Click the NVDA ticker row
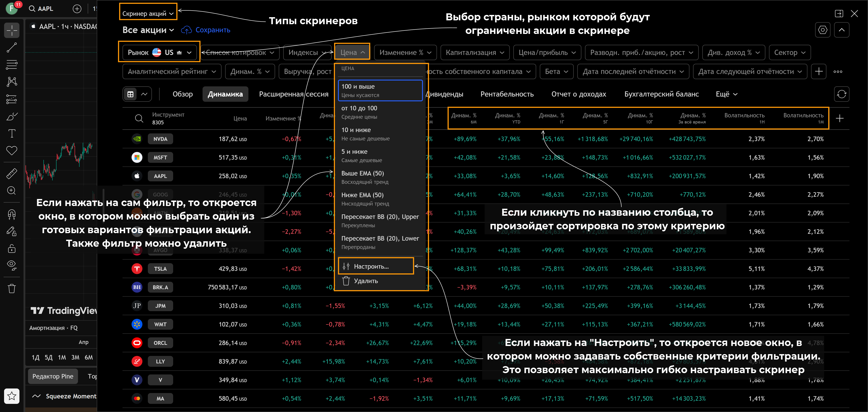The image size is (868, 412). tap(160, 139)
